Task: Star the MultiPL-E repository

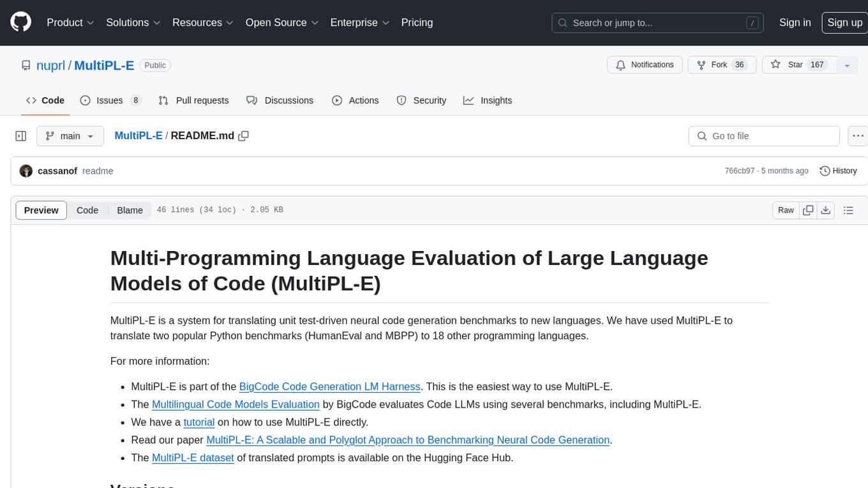Action: click(799, 65)
